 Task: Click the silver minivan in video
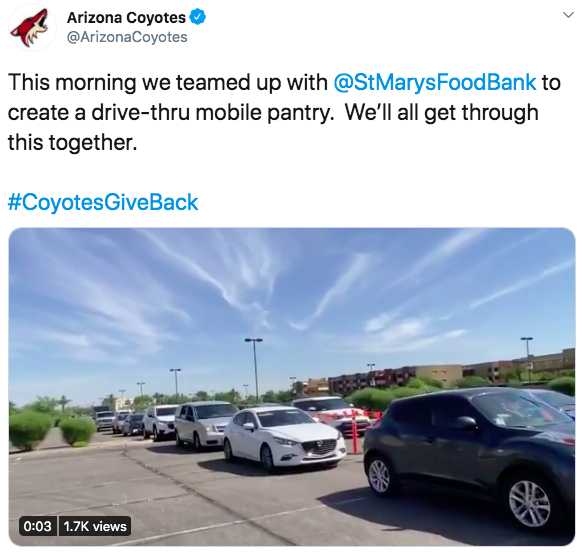[x=204, y=424]
